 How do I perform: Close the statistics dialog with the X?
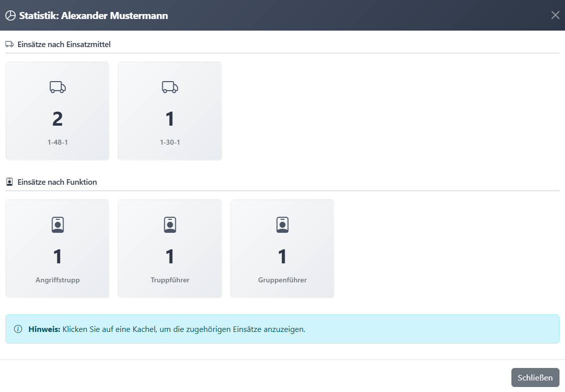click(x=555, y=15)
